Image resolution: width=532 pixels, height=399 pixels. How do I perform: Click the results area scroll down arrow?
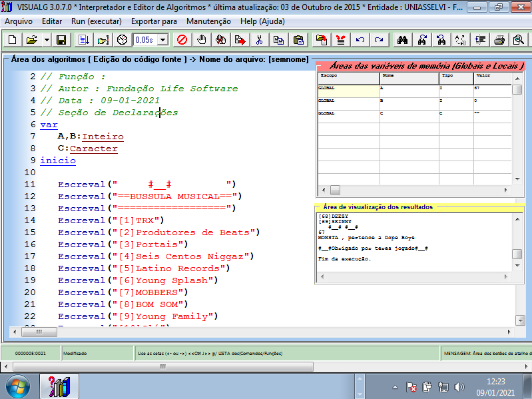(x=517, y=266)
